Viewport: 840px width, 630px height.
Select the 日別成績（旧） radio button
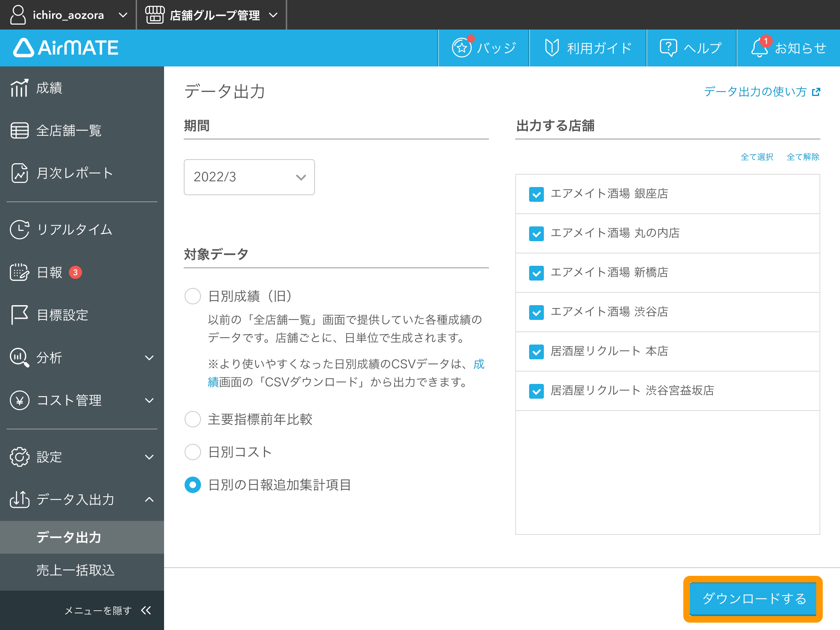pyautogui.click(x=192, y=296)
